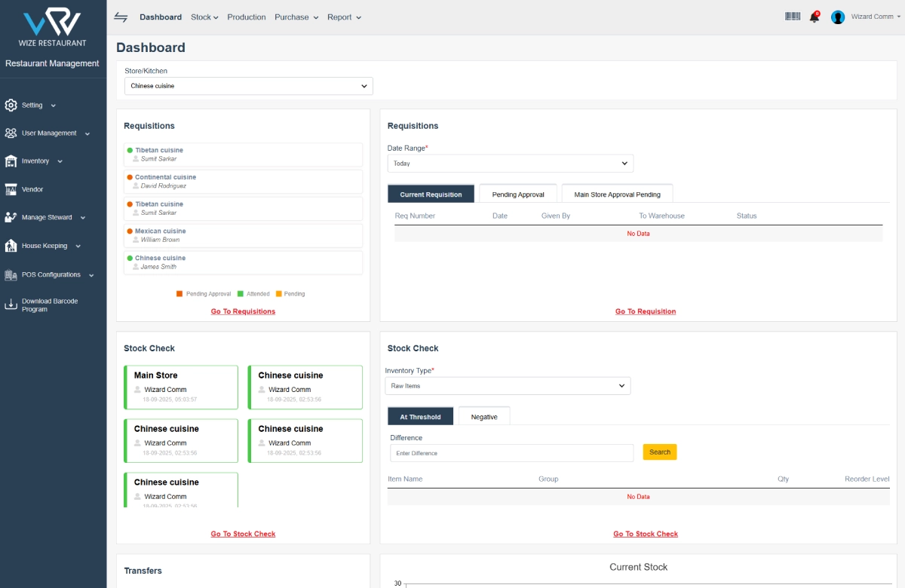
Task: Click the Enter Difference input field
Action: click(511, 453)
